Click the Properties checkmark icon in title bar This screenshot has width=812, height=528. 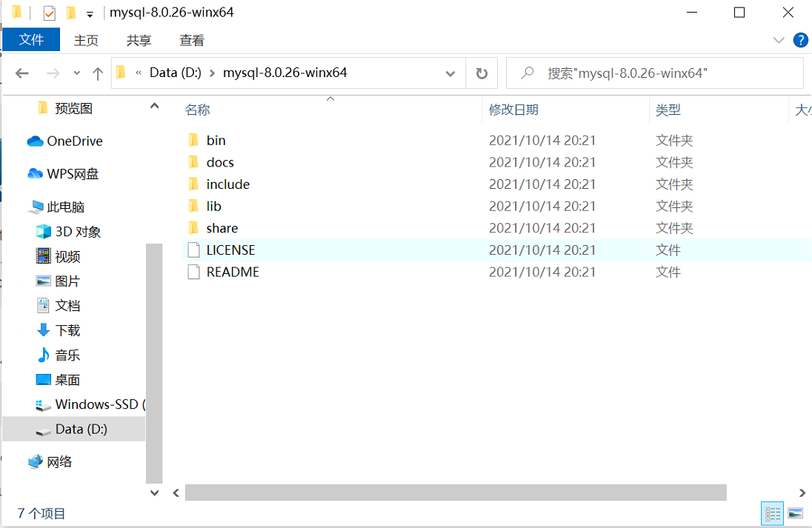click(x=49, y=13)
